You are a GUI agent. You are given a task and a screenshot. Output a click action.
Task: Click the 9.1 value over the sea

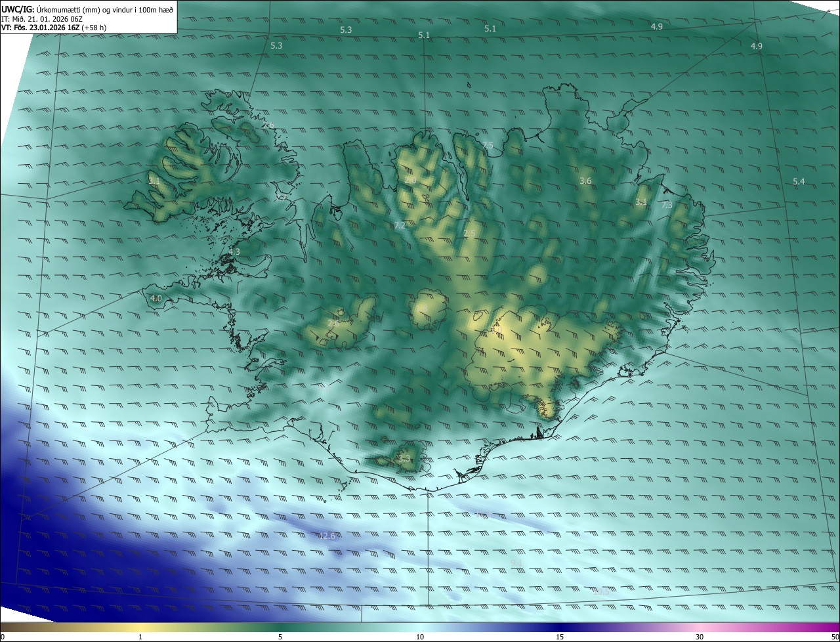516,563
